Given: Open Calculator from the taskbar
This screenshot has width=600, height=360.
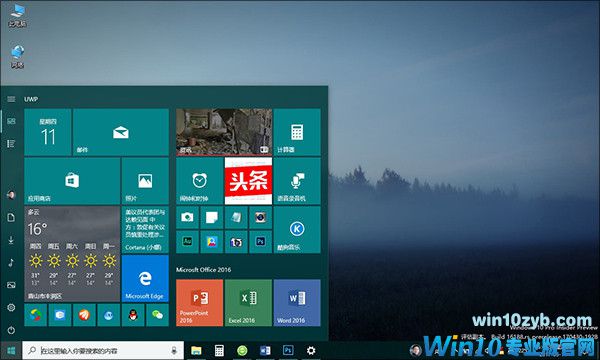Looking at the screenshot, I should [219, 350].
